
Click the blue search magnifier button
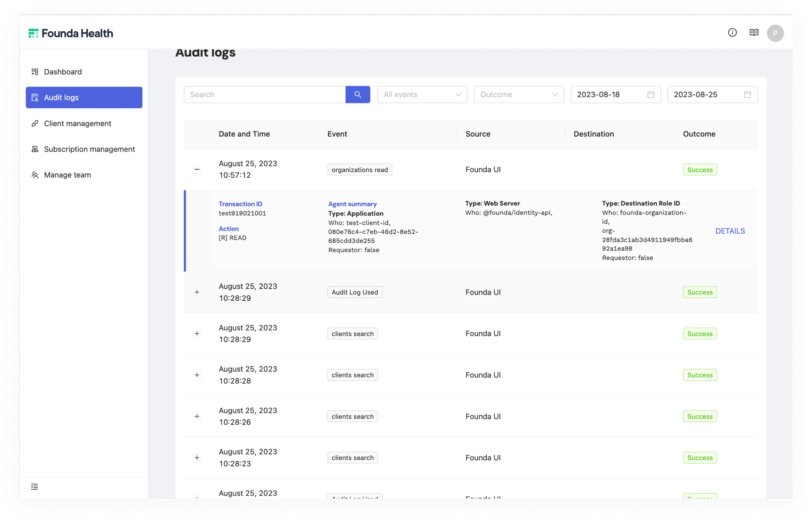click(x=358, y=94)
